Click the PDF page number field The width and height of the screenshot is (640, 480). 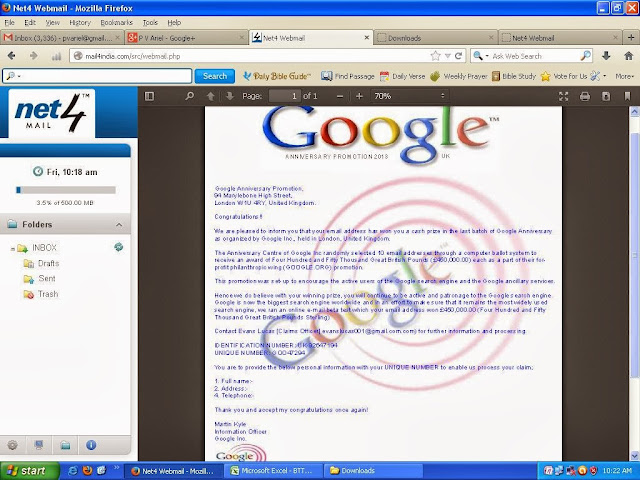tap(285, 96)
